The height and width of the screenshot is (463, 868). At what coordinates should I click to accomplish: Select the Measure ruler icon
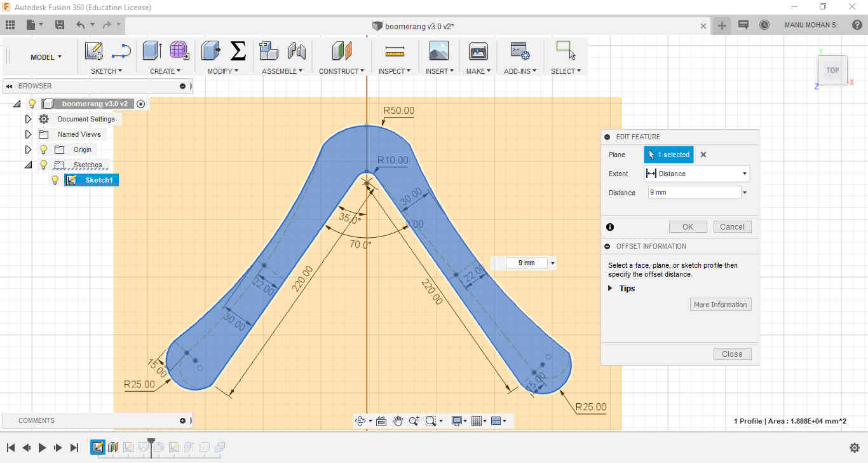tap(395, 51)
